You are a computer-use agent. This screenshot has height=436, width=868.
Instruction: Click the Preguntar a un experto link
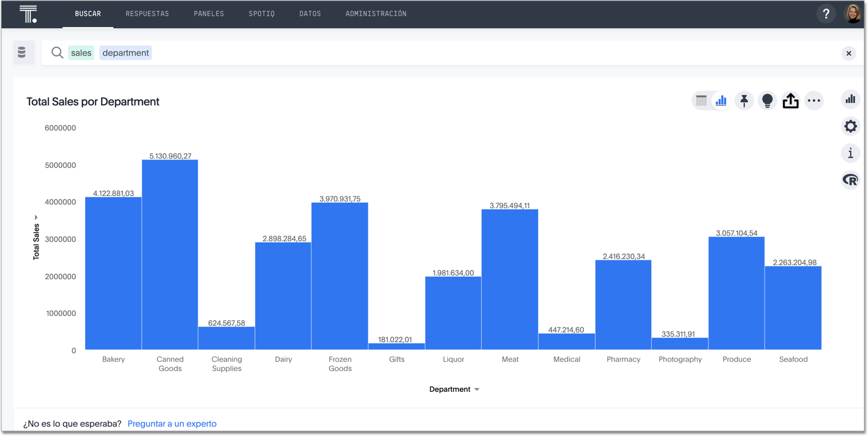tap(172, 424)
